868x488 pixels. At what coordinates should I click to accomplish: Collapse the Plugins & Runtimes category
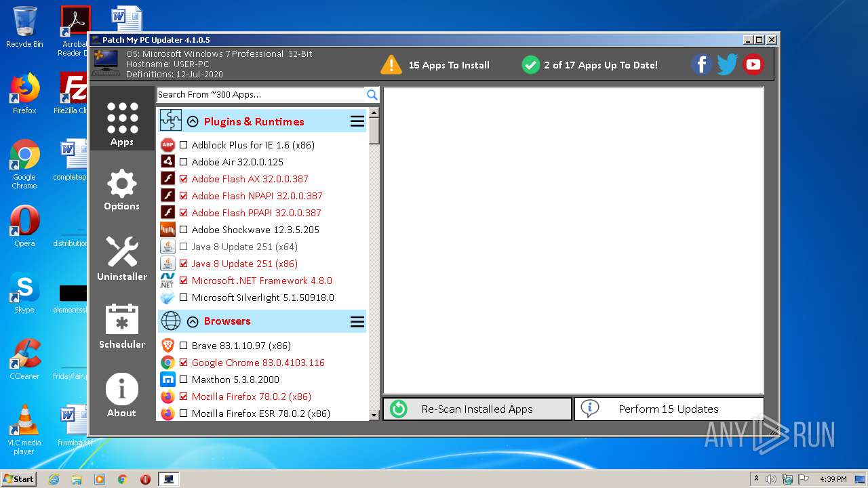[193, 121]
